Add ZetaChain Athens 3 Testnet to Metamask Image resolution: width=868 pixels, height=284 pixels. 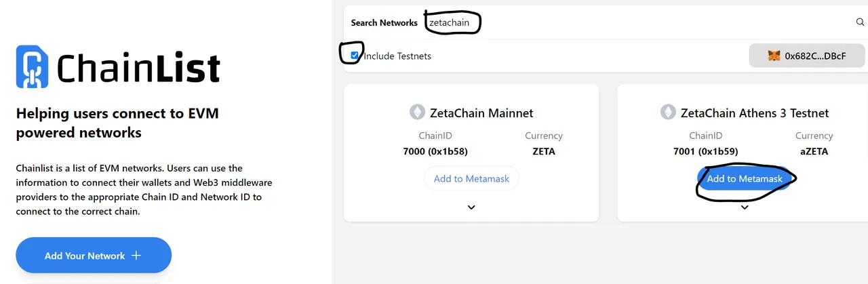click(x=745, y=179)
